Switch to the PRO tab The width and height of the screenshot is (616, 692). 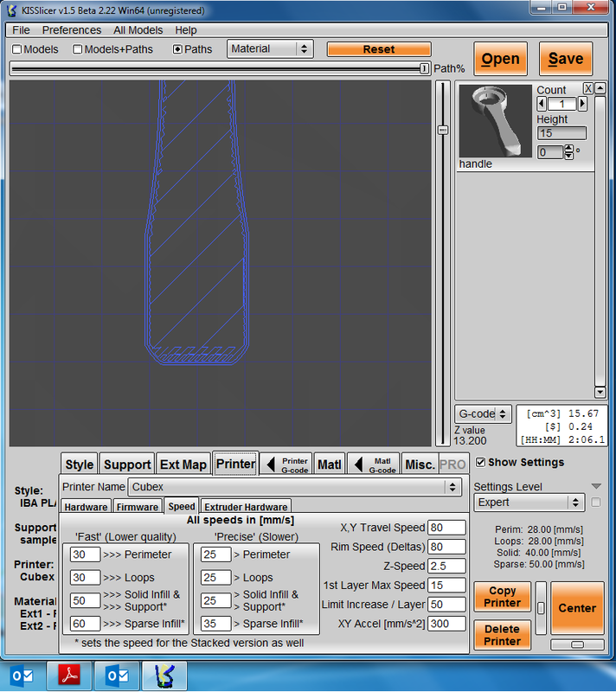452,465
